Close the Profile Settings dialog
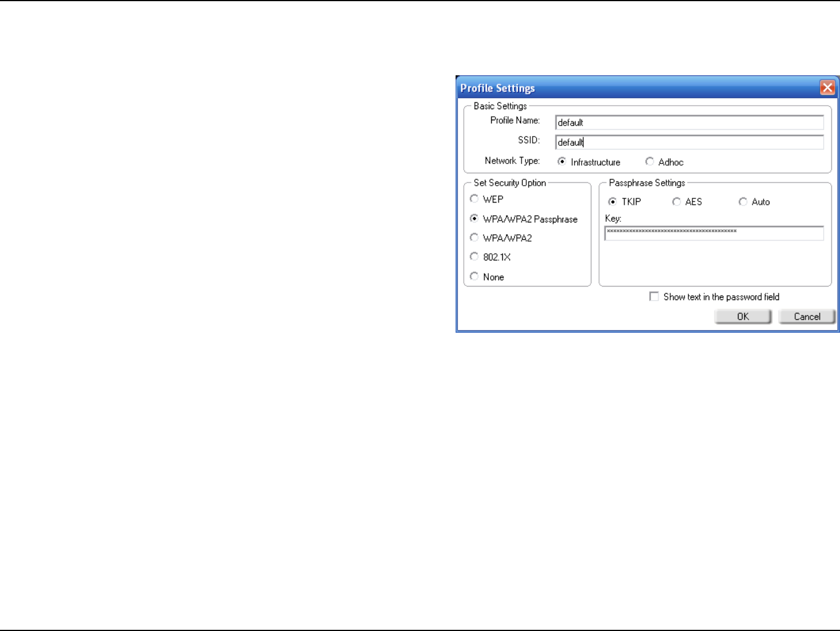This screenshot has height=631, width=840. pyautogui.click(x=827, y=88)
